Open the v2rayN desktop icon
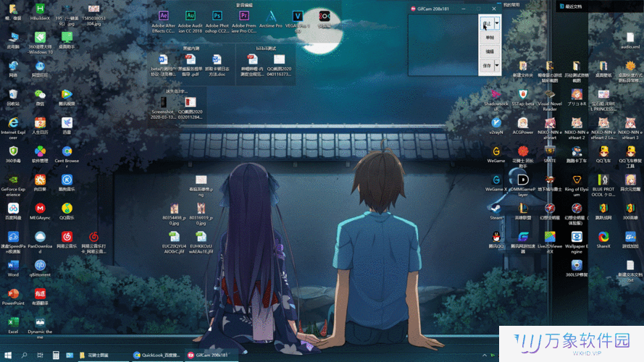Image resolution: width=644 pixels, height=362 pixels. point(495,126)
